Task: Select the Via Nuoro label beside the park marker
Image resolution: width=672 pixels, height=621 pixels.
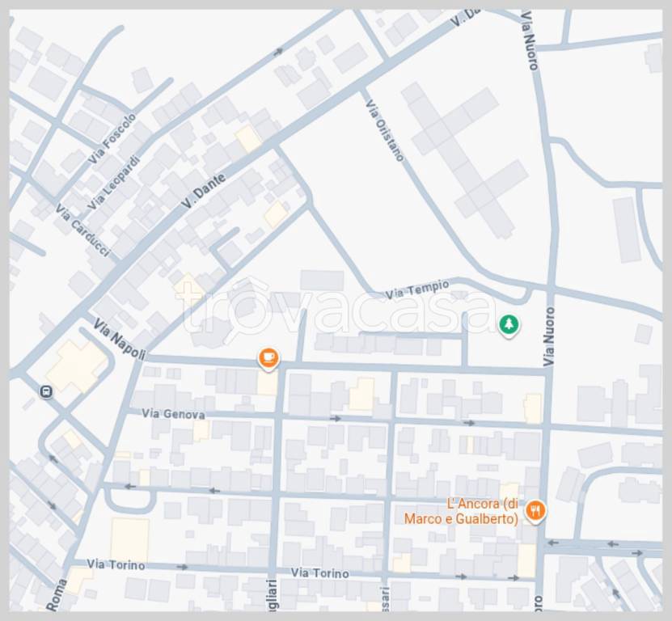Action: (x=549, y=336)
